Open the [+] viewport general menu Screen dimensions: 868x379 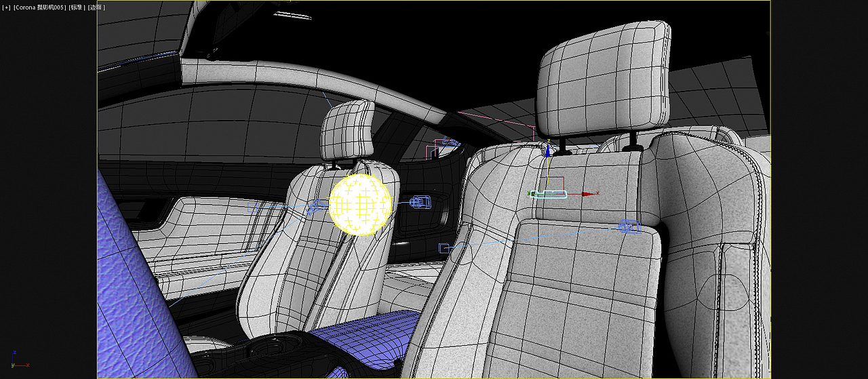pos(7,7)
